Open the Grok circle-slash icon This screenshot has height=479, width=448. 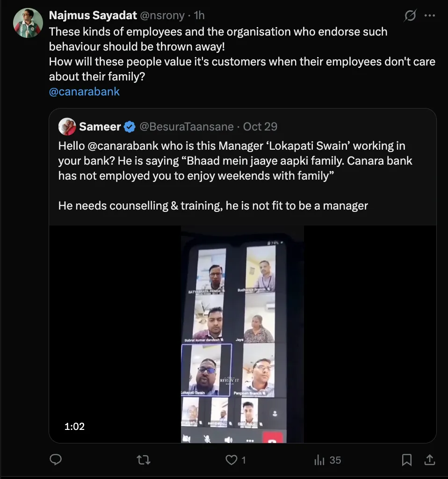point(410,16)
